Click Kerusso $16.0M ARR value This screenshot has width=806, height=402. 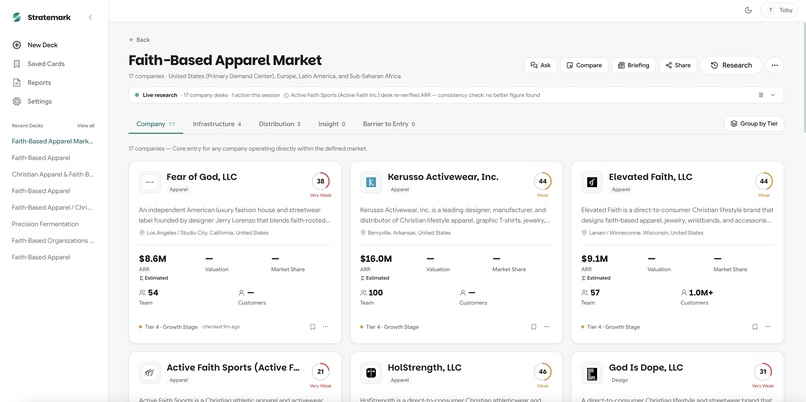coord(376,259)
